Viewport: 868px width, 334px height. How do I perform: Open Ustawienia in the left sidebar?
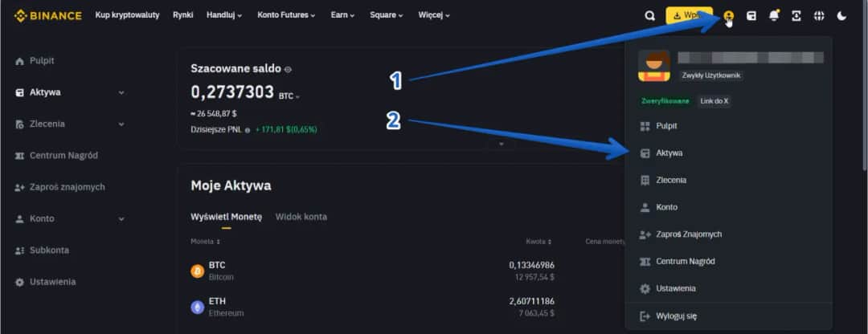point(52,282)
